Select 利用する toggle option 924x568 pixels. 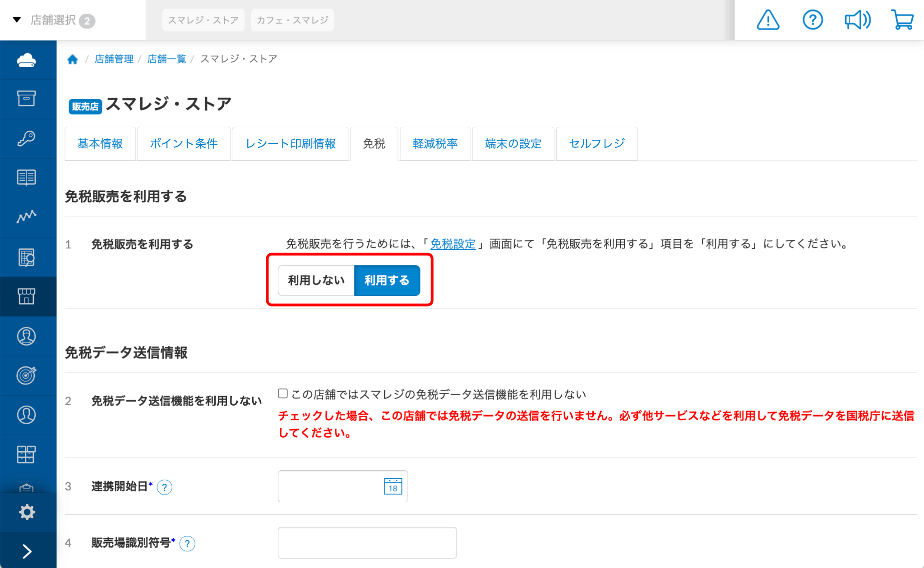click(387, 280)
